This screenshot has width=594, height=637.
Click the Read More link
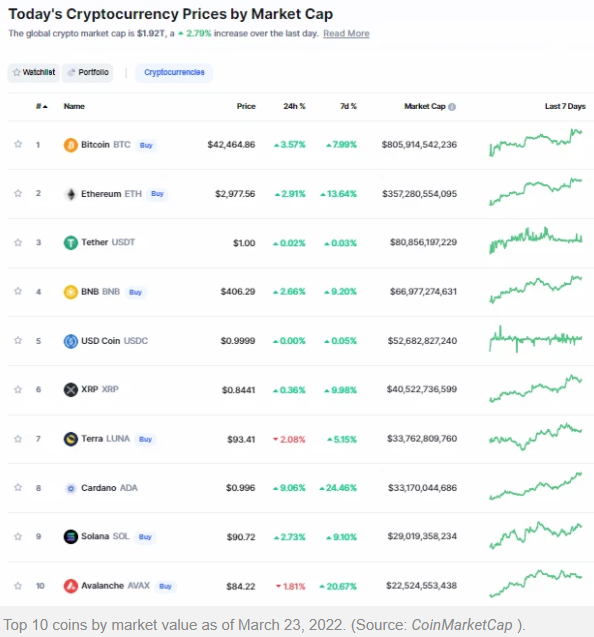pyautogui.click(x=346, y=34)
